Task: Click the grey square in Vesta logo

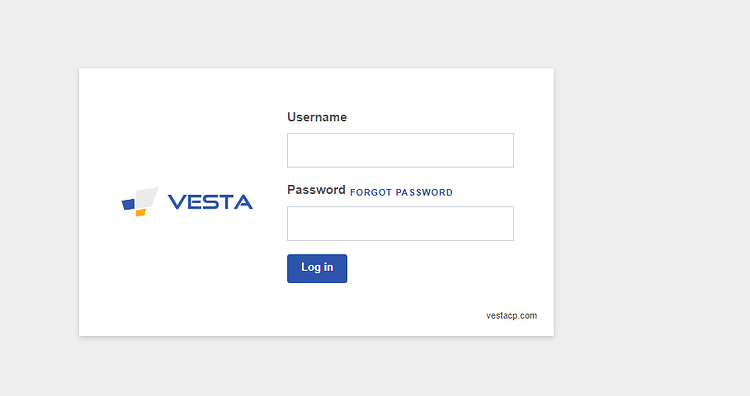Action: 146,197
